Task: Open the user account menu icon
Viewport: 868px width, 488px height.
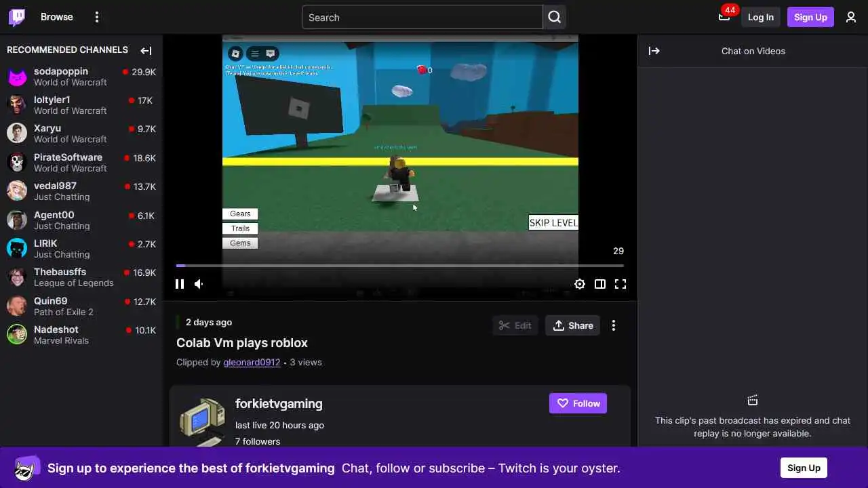Action: coord(851,17)
